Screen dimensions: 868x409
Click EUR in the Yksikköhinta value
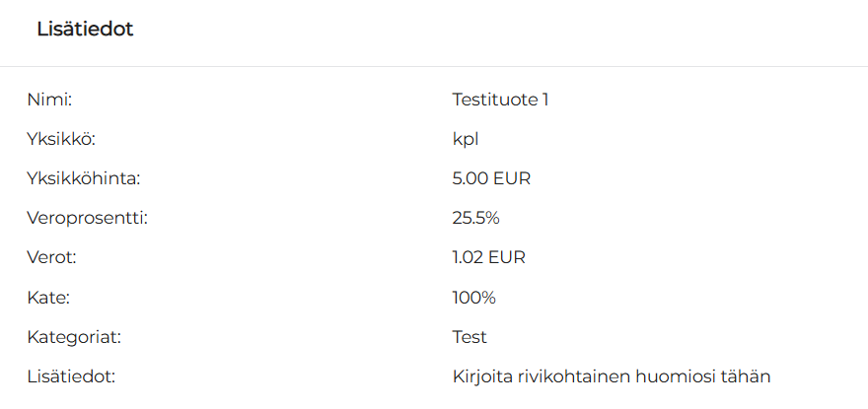click(x=512, y=178)
